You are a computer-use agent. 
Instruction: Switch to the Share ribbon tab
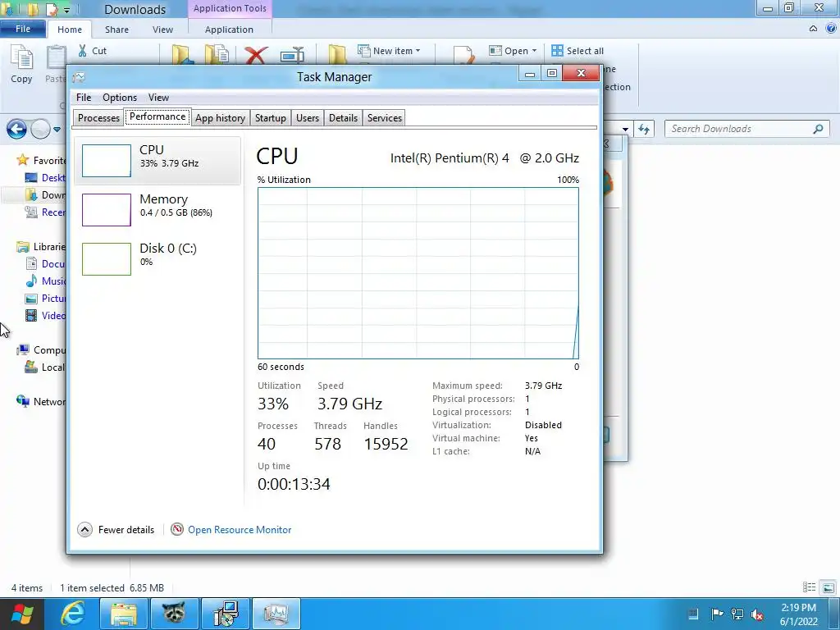(x=116, y=30)
